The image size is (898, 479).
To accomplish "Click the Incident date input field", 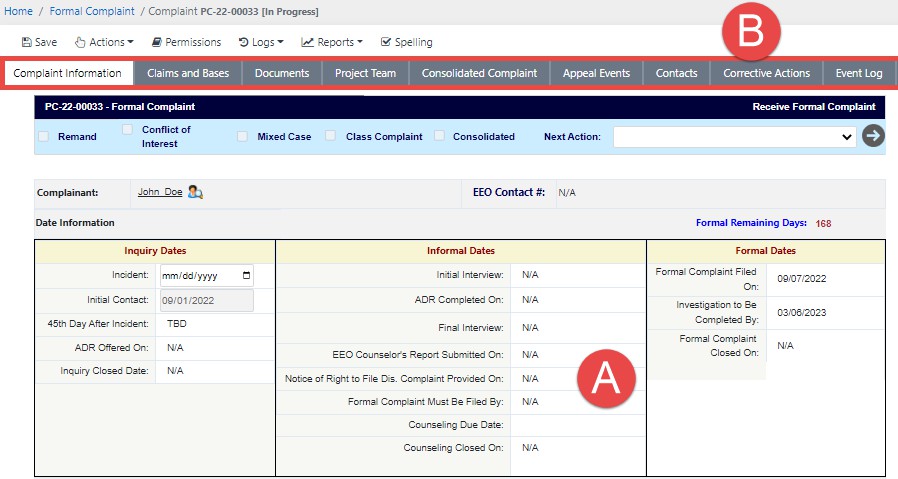I will (x=207, y=276).
